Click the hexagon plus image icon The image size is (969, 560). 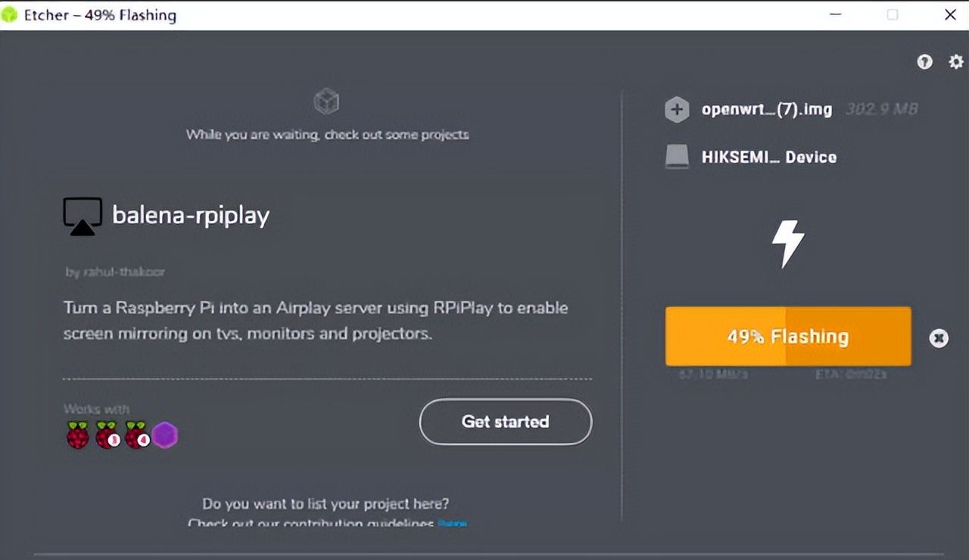coord(676,110)
